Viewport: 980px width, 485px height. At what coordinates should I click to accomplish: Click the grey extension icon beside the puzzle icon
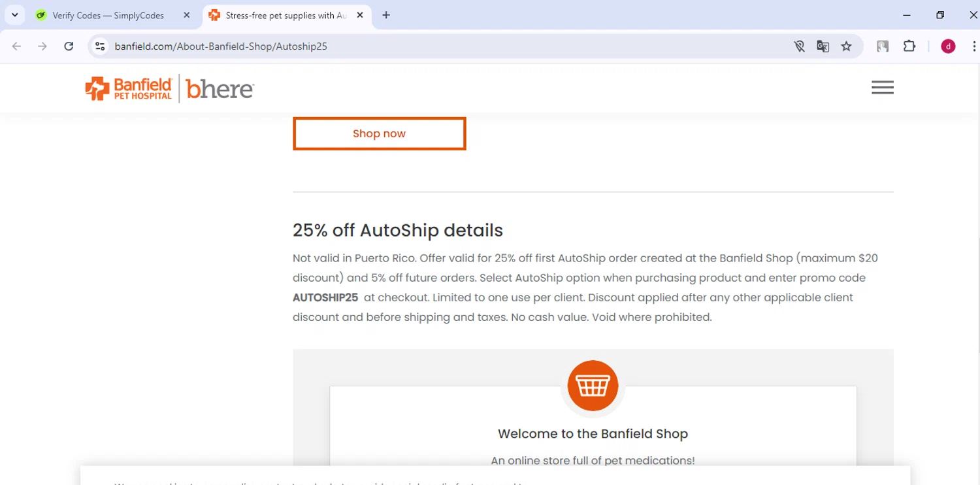pos(883,46)
